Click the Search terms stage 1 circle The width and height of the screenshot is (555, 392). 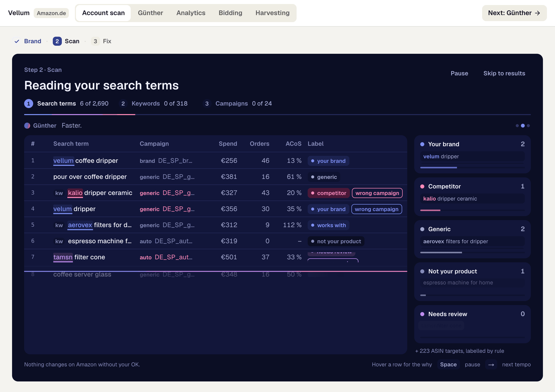pyautogui.click(x=28, y=104)
